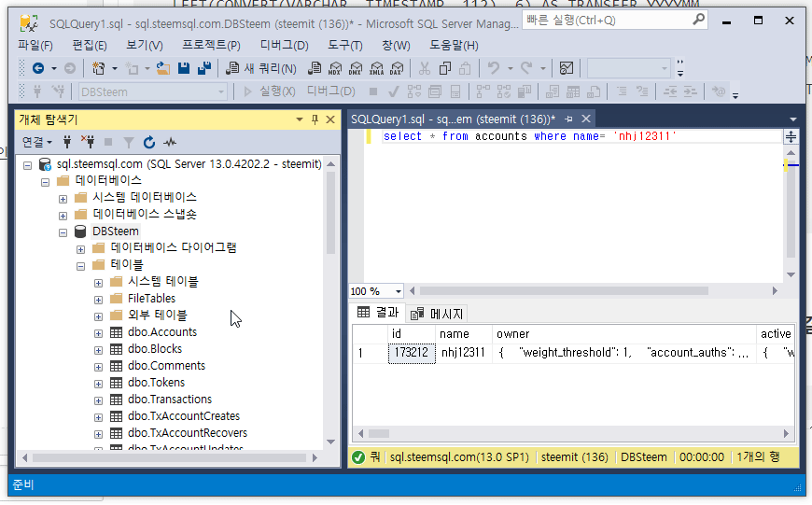Click the Copy icon in toolbar
The image size is (812, 505).
point(445,68)
